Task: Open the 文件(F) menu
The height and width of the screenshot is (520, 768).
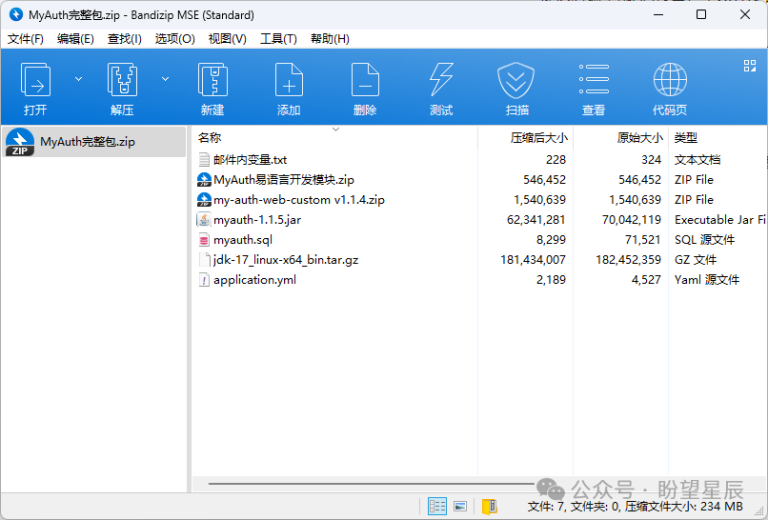Action: coord(25,39)
